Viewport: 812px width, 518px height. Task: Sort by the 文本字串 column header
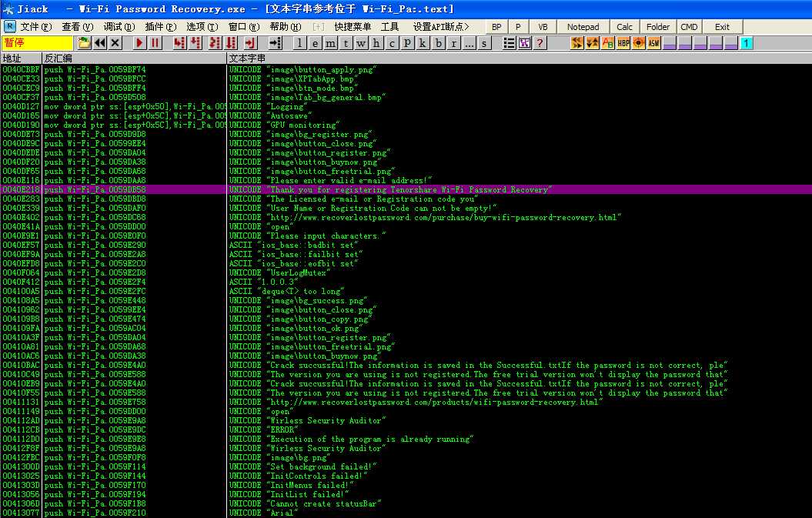tap(520, 58)
